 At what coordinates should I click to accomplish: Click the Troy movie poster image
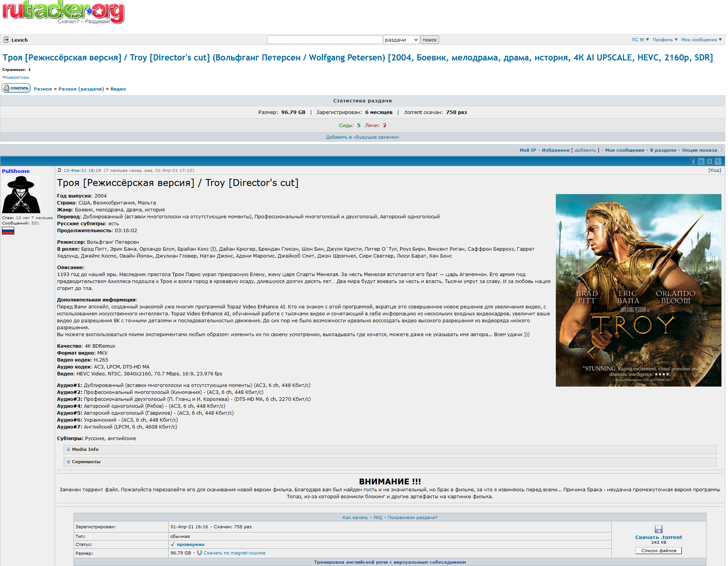(x=638, y=290)
